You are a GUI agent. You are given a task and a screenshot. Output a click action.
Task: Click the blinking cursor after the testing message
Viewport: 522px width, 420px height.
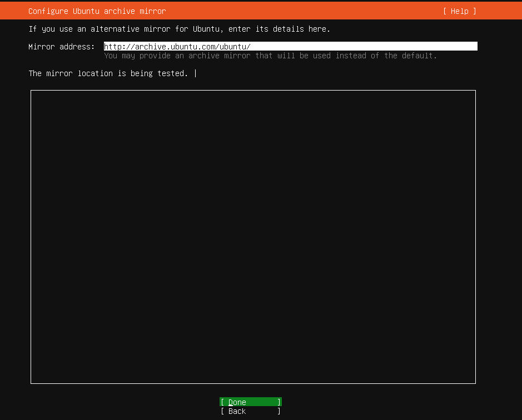(x=195, y=73)
